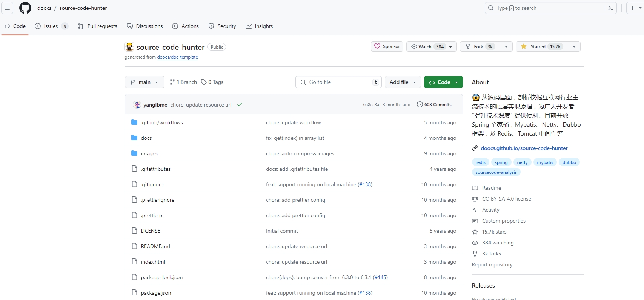Click the mybatis topic tag
Screen dimensions: 644x300
(x=545, y=162)
